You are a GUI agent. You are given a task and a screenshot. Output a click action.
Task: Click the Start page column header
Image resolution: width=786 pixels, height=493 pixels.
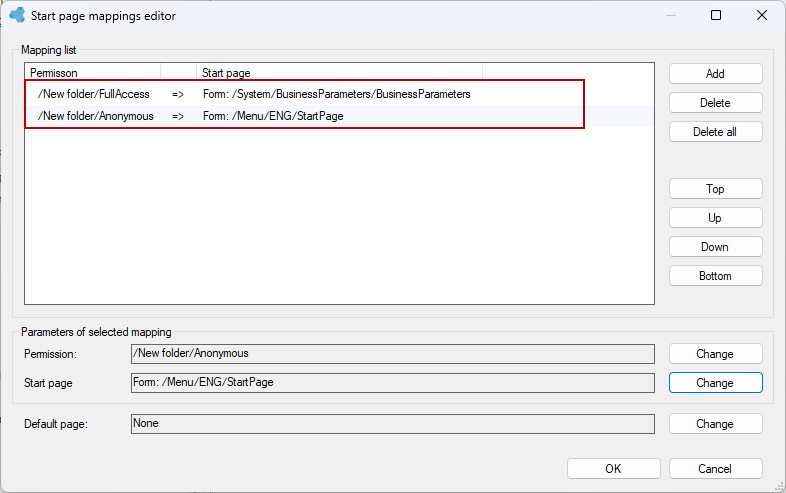[339, 73]
